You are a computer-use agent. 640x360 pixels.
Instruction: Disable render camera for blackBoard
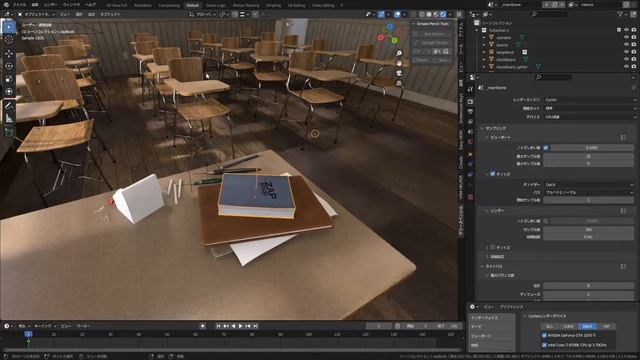coord(634,60)
